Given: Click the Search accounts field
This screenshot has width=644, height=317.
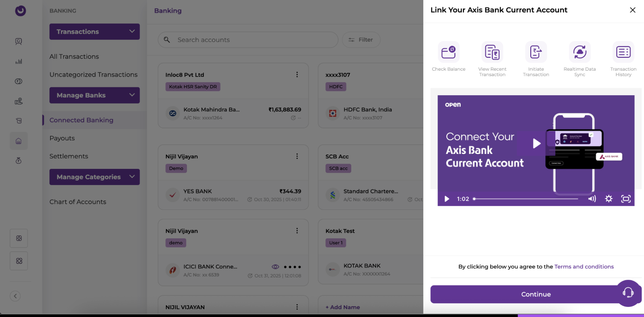Looking at the screenshot, I should (248, 40).
